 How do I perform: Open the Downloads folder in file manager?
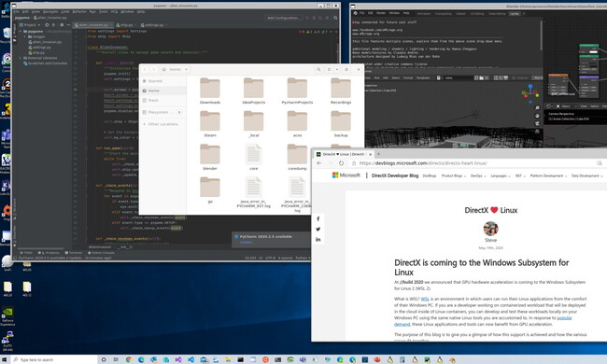210,91
